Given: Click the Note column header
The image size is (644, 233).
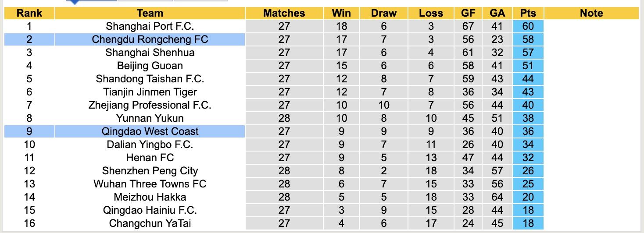Looking at the screenshot, I should click(x=591, y=13).
